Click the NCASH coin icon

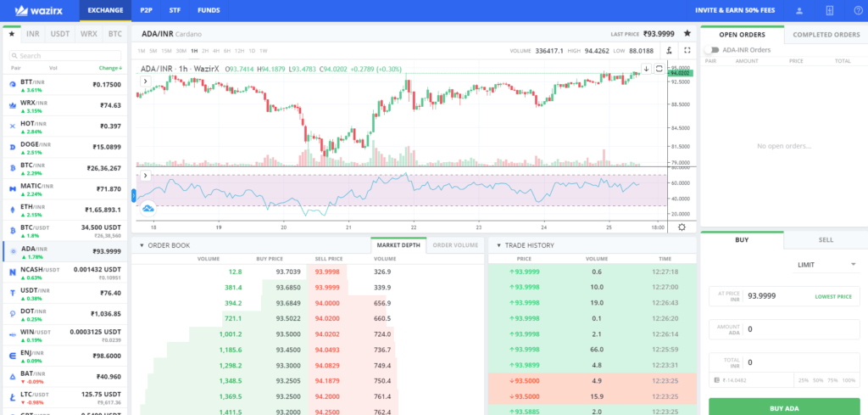[x=12, y=272]
